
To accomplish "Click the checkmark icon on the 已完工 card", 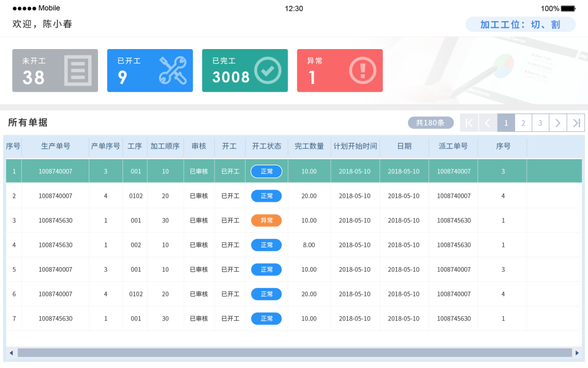I will [267, 70].
